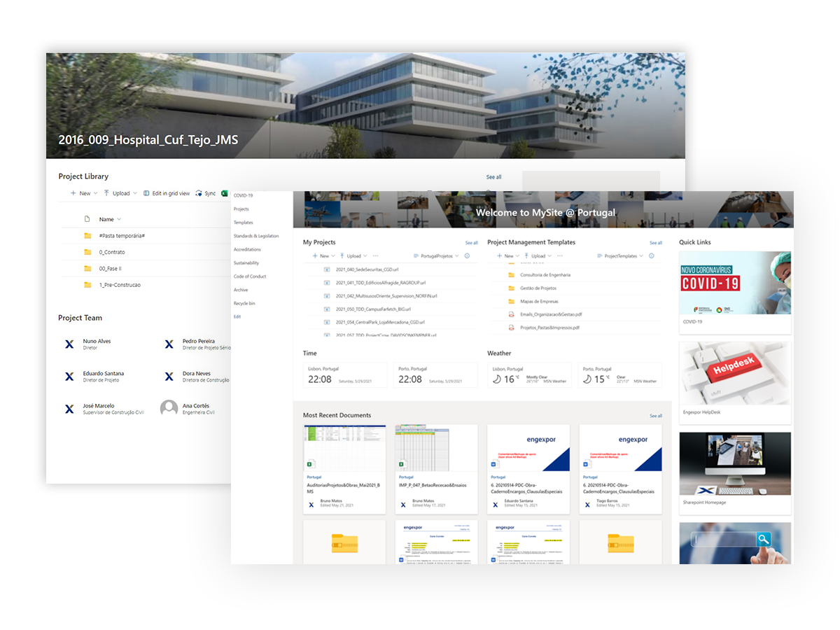Screen dimensions: 840x630
Task: Open AuditoriasProjetos&Obras_Mai2021 document card
Action: pyautogui.click(x=344, y=469)
